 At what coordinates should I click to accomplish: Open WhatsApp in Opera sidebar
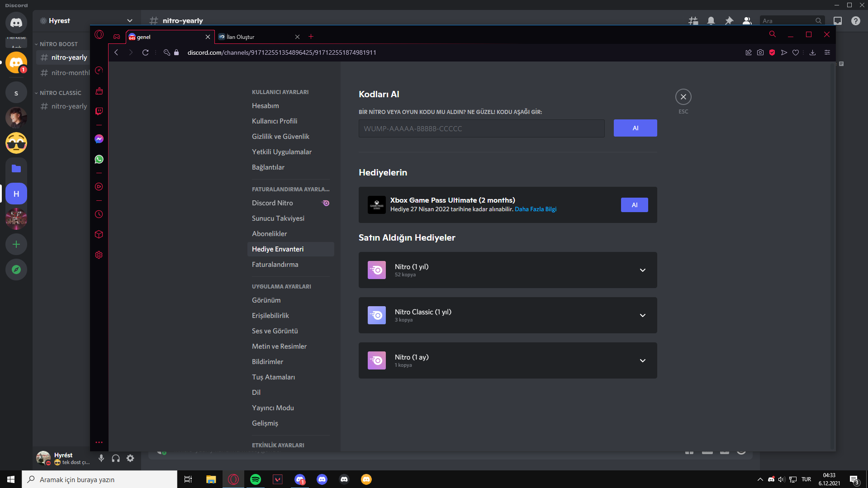coord(99,159)
